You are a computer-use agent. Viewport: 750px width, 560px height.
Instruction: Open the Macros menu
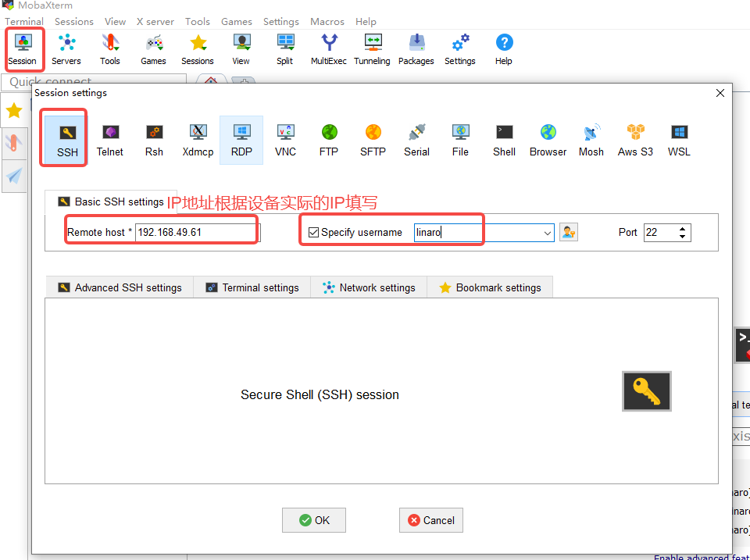point(327,22)
